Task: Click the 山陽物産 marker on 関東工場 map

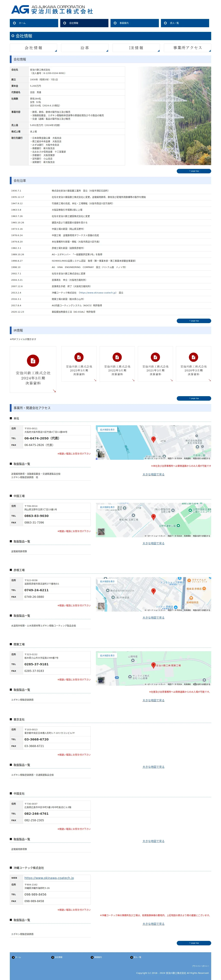Action: pyautogui.click(x=133, y=661)
